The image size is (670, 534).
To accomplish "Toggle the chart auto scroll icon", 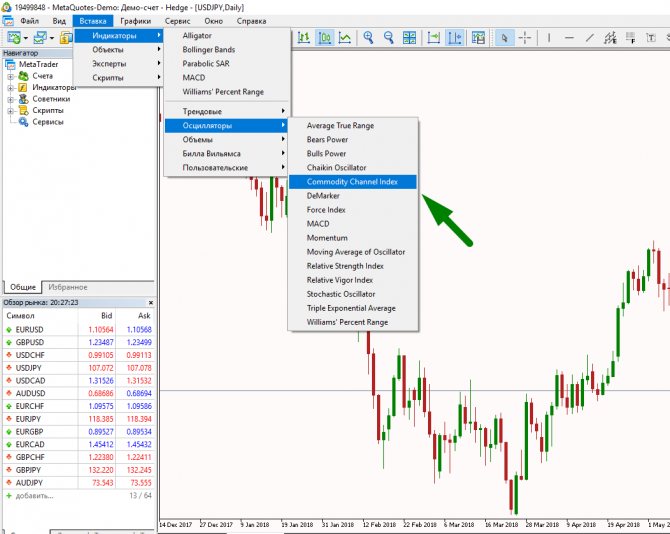I will 433,38.
